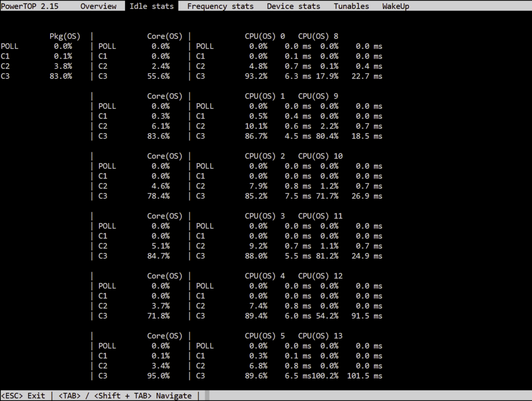Click CPU 8 C3 duration 22.7 ms
The width and height of the screenshot is (532, 401).
(x=367, y=76)
